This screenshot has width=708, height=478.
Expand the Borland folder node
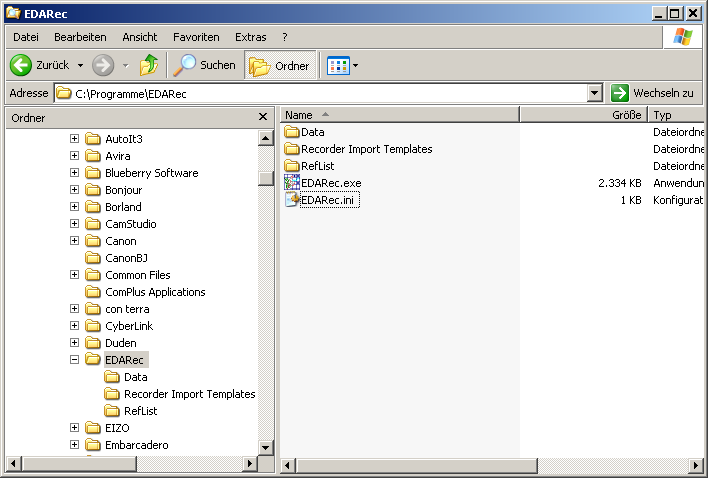point(75,207)
